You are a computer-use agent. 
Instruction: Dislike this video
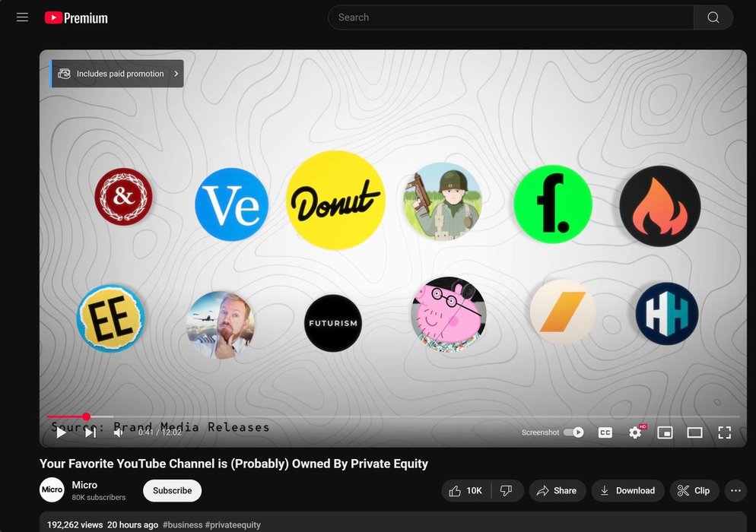pyautogui.click(x=507, y=490)
